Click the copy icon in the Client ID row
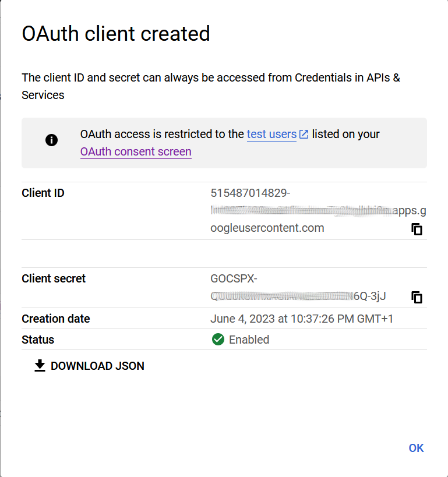The image size is (448, 477). click(417, 229)
